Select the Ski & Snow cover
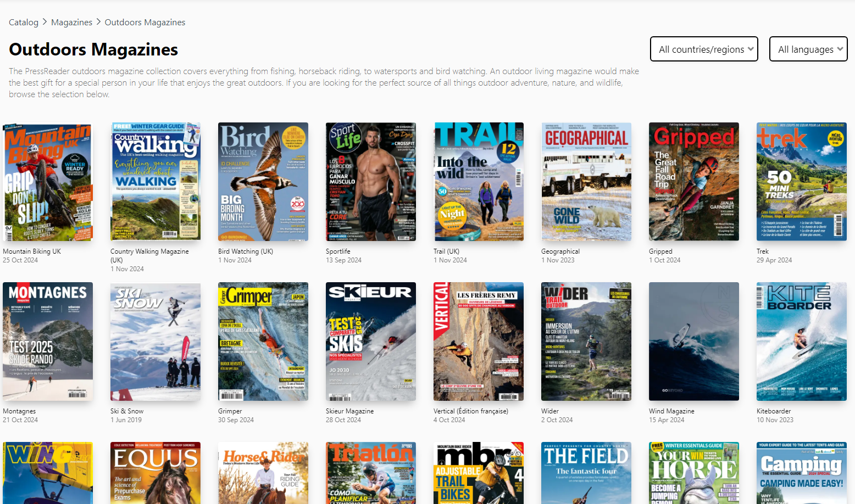Screen dimensions: 855x504 point(156,341)
